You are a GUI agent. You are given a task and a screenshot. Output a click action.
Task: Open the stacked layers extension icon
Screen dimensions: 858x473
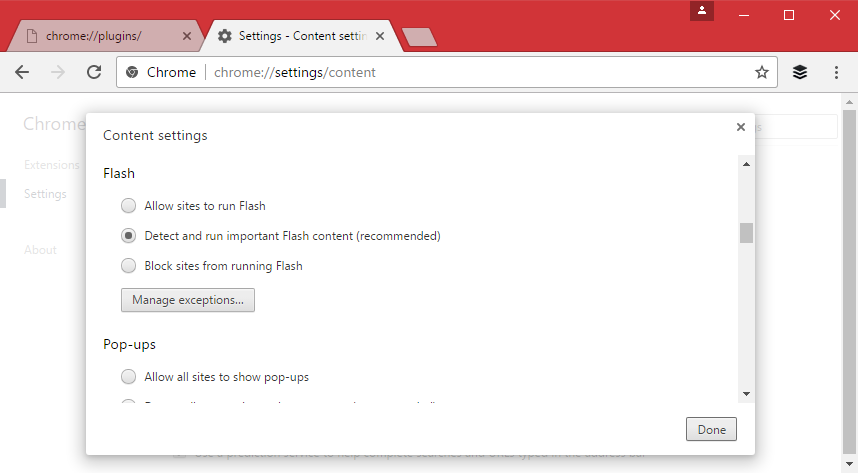(x=799, y=72)
